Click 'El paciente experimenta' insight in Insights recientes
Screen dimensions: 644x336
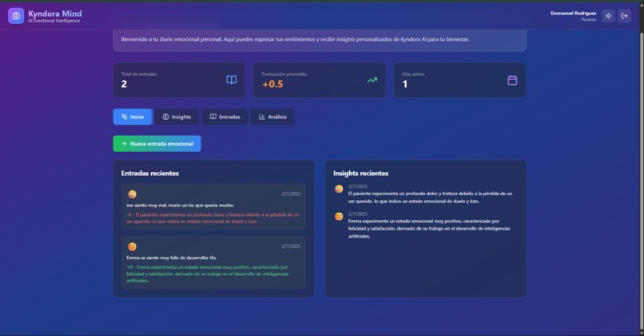coord(430,198)
